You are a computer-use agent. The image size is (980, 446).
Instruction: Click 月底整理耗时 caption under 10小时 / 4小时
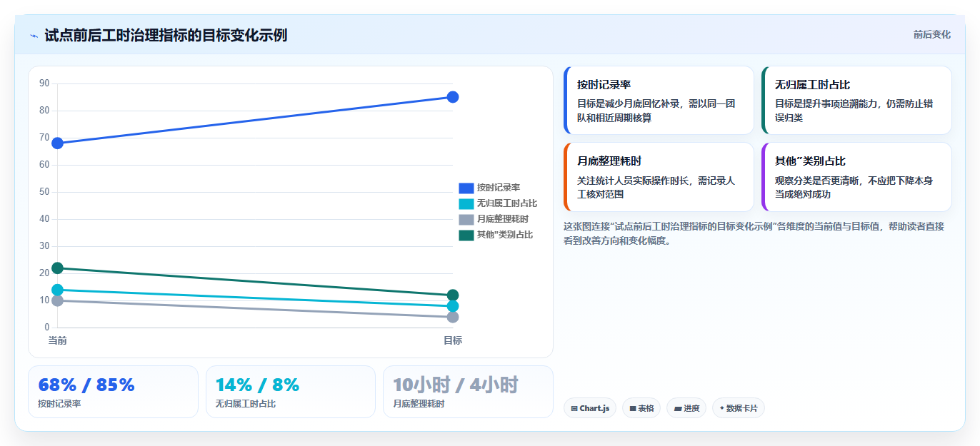419,404
